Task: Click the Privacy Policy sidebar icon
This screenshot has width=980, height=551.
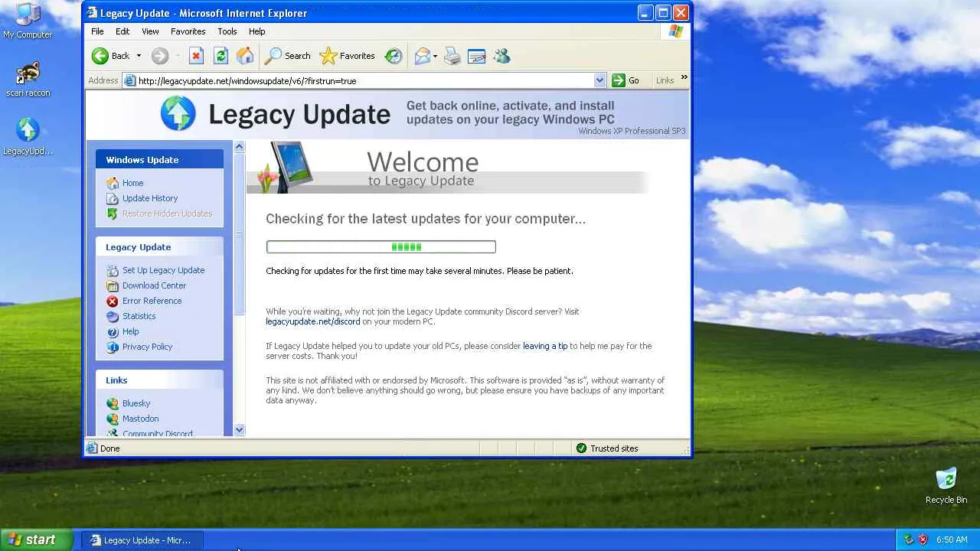Action: (x=113, y=347)
